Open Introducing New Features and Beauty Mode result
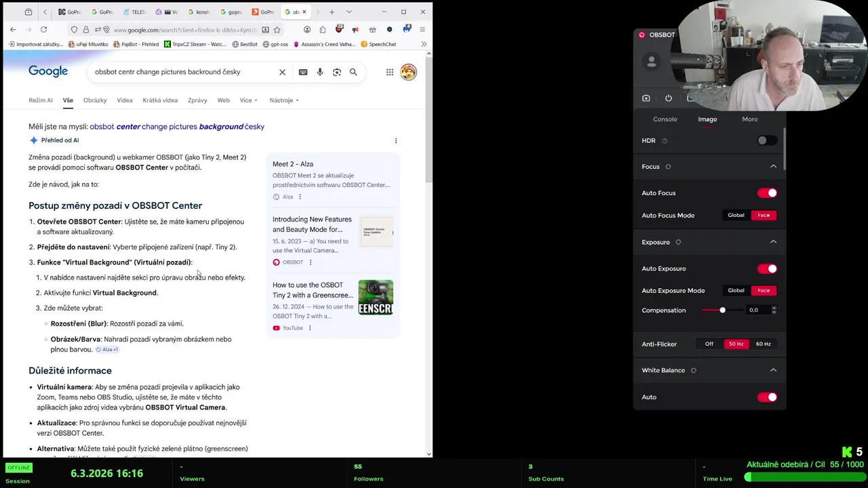This screenshot has width=868, height=488. point(312,224)
